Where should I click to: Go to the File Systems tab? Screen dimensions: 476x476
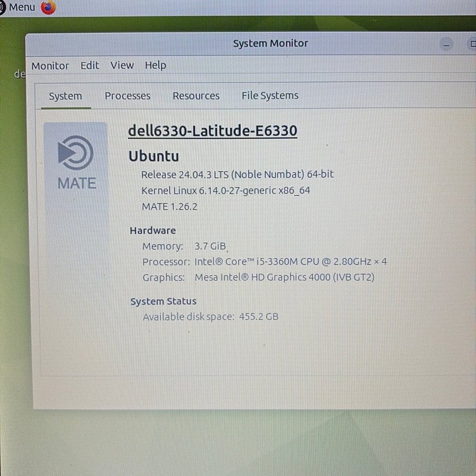point(270,96)
